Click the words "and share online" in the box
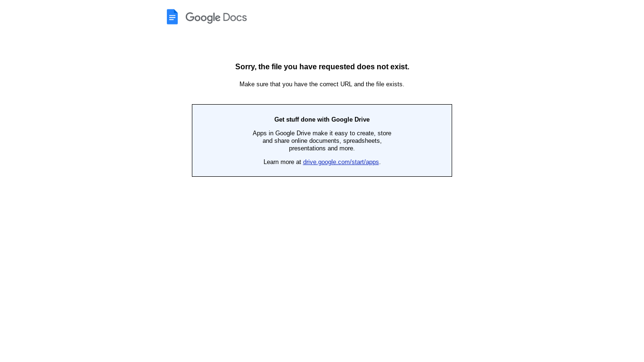 [285, 141]
